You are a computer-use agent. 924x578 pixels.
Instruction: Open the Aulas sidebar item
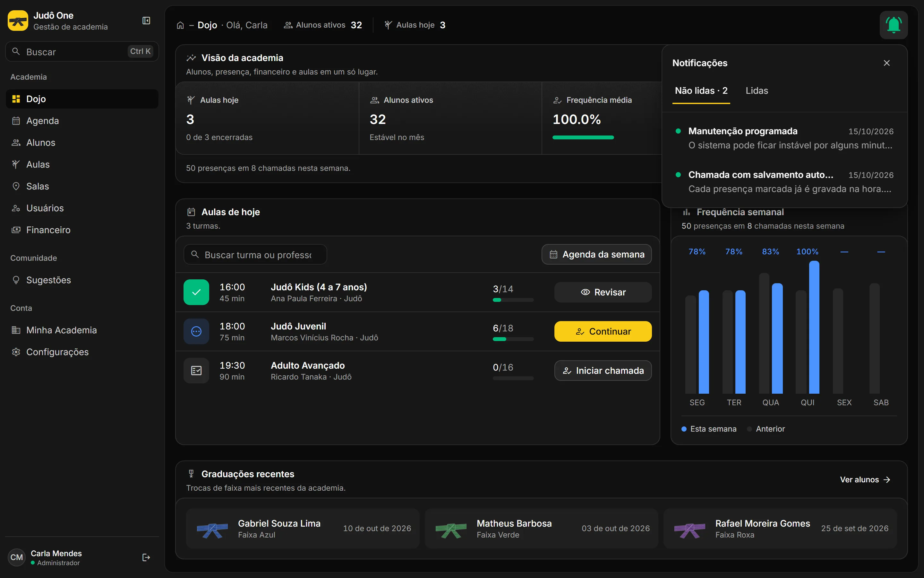(x=82, y=164)
